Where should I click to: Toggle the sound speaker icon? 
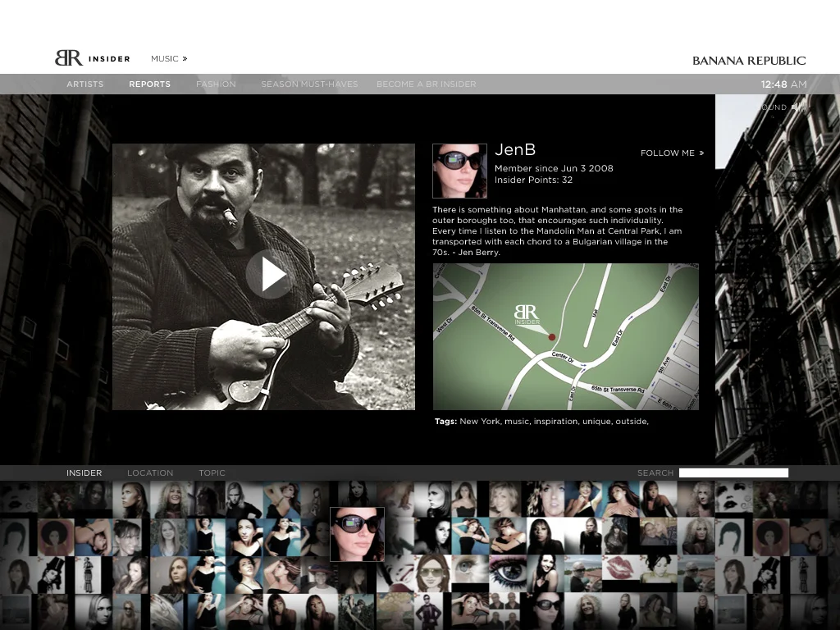click(x=799, y=107)
